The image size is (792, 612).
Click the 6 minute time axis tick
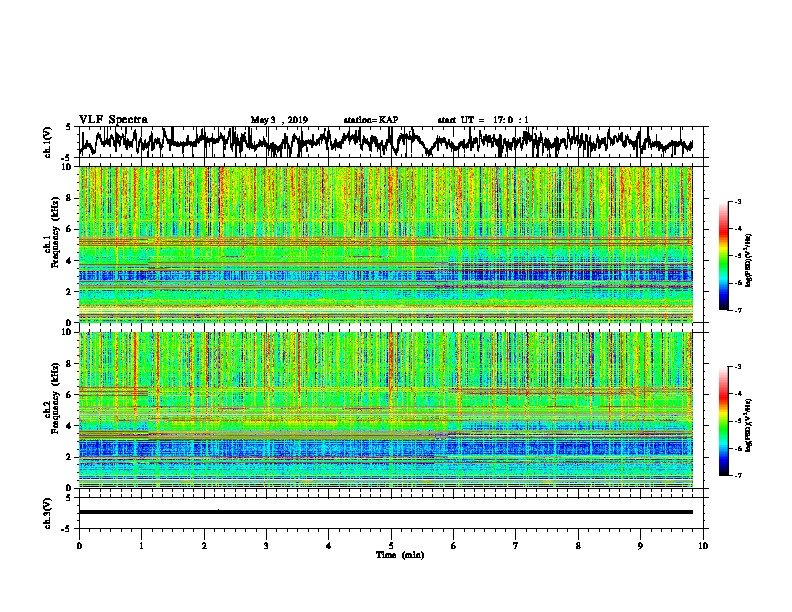click(x=453, y=546)
